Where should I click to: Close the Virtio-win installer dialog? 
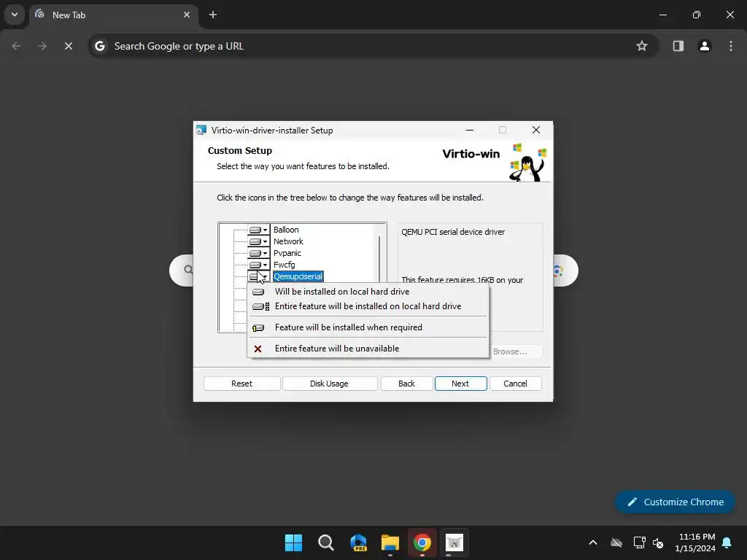[x=536, y=130]
